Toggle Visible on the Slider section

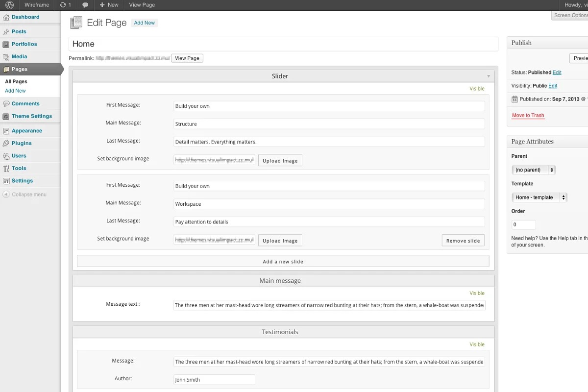click(477, 89)
